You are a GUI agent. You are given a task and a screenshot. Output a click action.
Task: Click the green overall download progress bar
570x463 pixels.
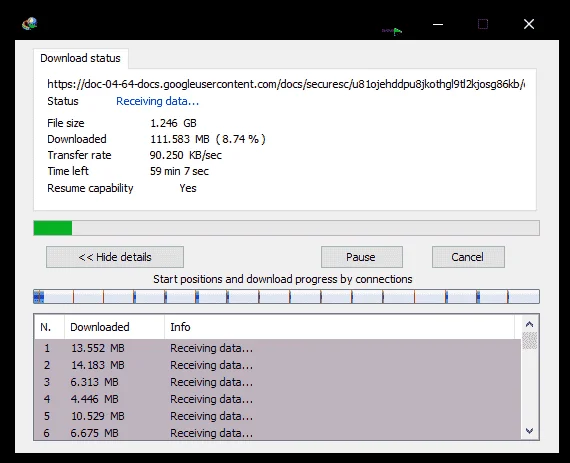286,228
